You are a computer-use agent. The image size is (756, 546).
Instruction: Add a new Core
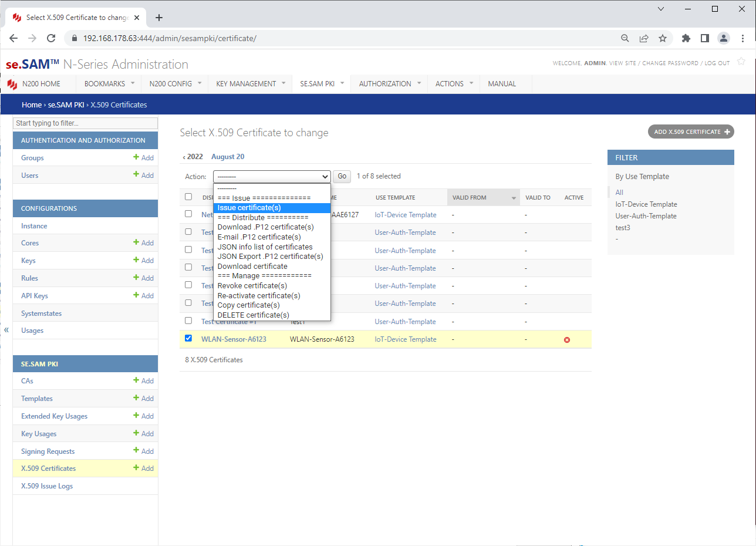tap(143, 242)
